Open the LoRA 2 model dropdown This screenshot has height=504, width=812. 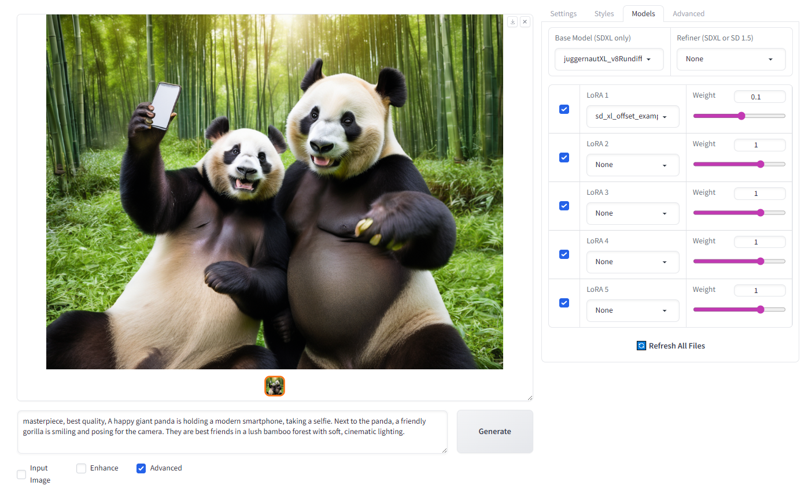click(632, 165)
